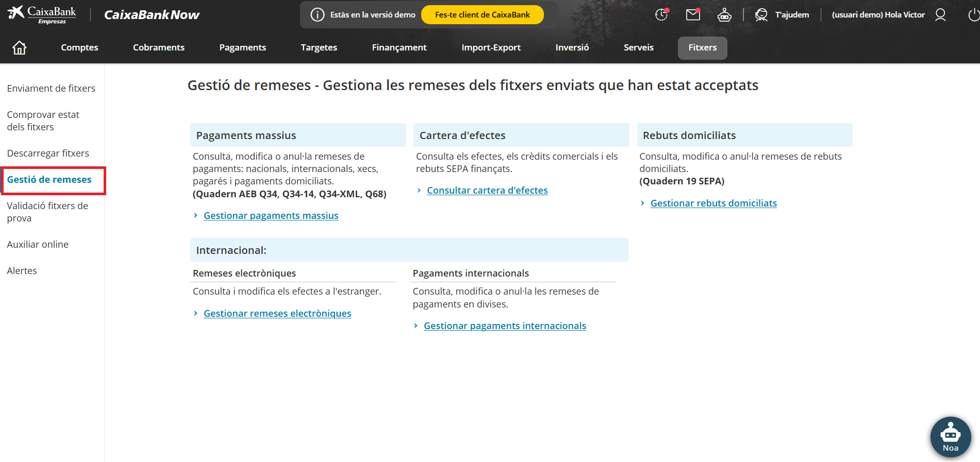Click the info icon in demo banner
The height and width of the screenshot is (462, 980).
tap(318, 15)
